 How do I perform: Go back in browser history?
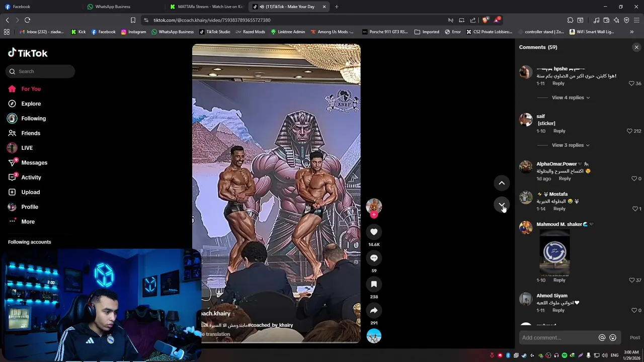click(x=7, y=20)
